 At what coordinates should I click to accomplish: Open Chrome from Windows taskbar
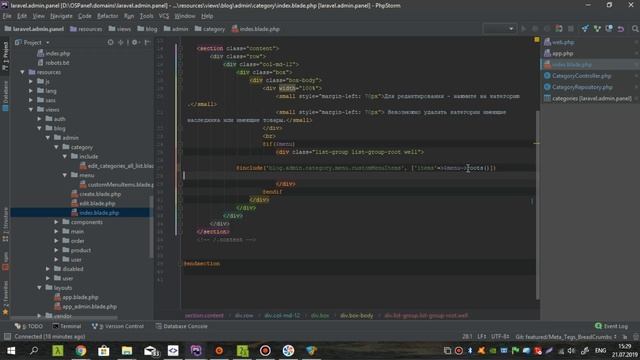(81, 351)
